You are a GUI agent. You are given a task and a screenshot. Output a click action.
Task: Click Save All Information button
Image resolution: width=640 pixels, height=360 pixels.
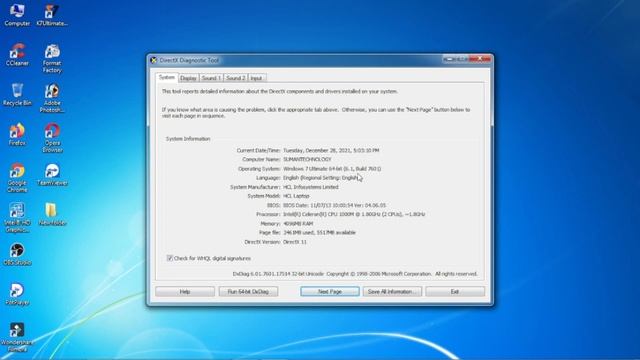392,291
